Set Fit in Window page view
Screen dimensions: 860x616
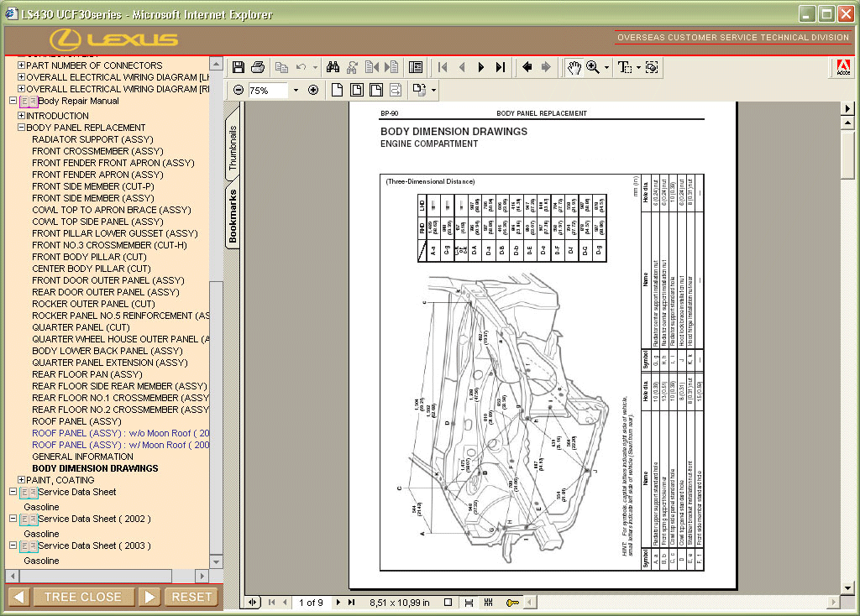356,90
